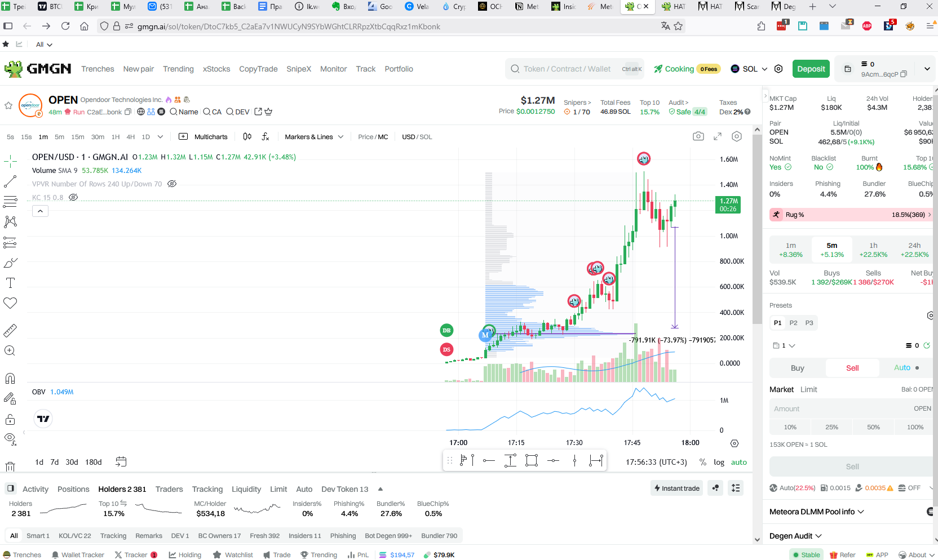Click the Cooking link
This screenshot has width=938, height=560.
tap(674, 69)
